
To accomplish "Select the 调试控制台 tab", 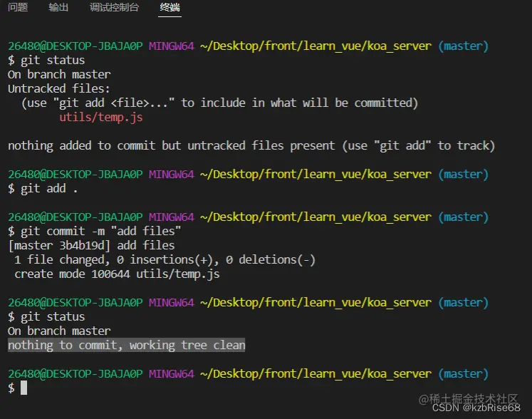I will point(115,7).
